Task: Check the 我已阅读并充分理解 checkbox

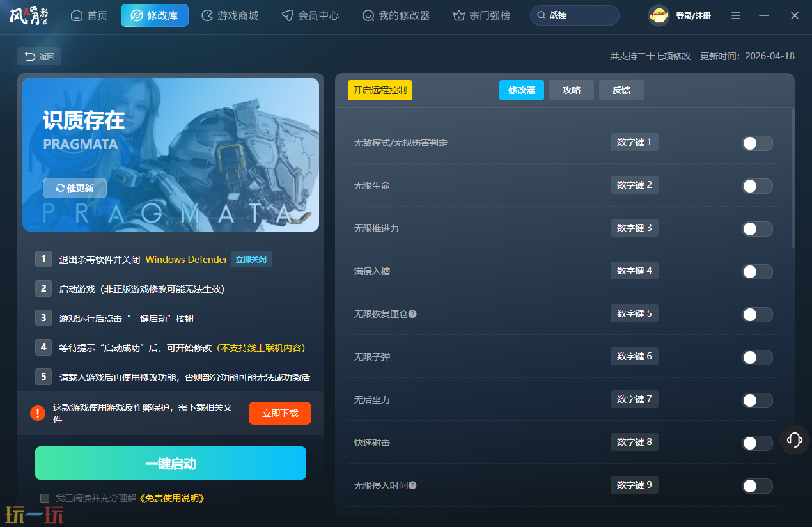Action: click(45, 498)
